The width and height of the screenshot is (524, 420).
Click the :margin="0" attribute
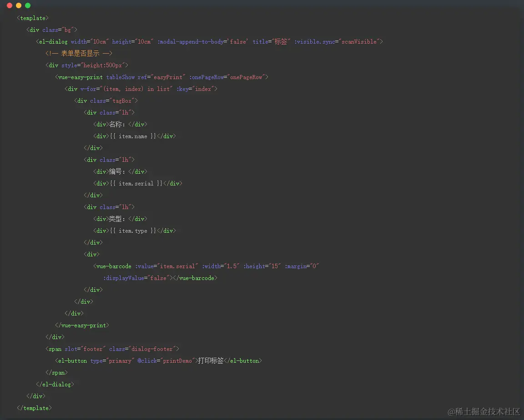pyautogui.click(x=302, y=266)
